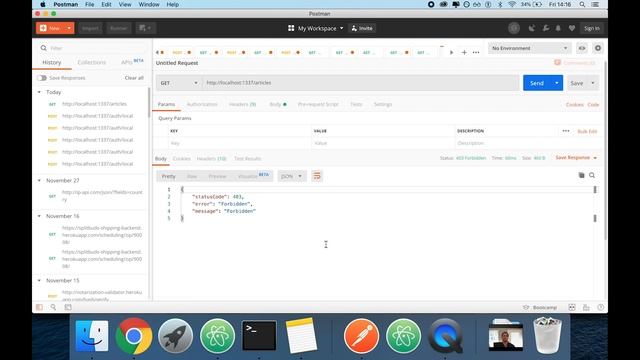Collapse the November 16 history group
640x360 pixels.
click(39, 216)
